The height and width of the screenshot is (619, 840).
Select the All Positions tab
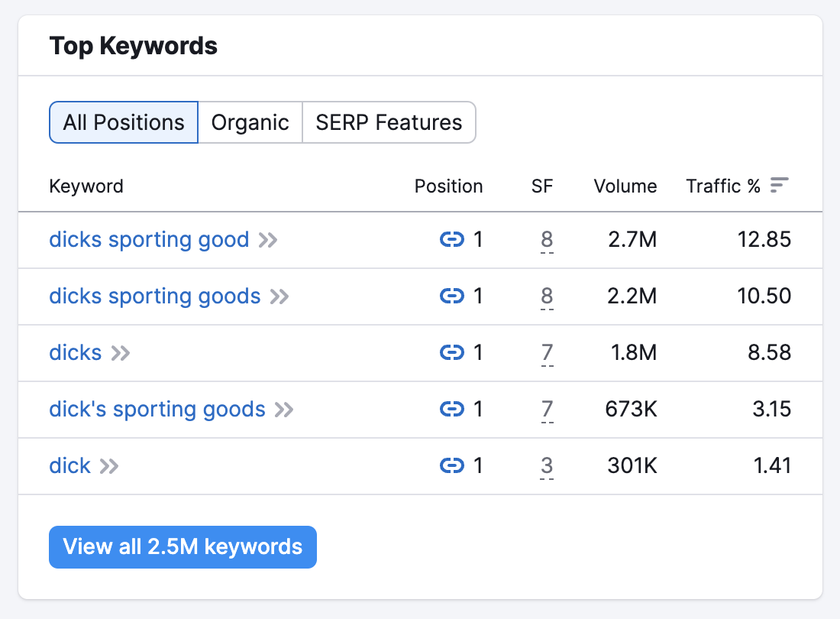[x=124, y=122]
